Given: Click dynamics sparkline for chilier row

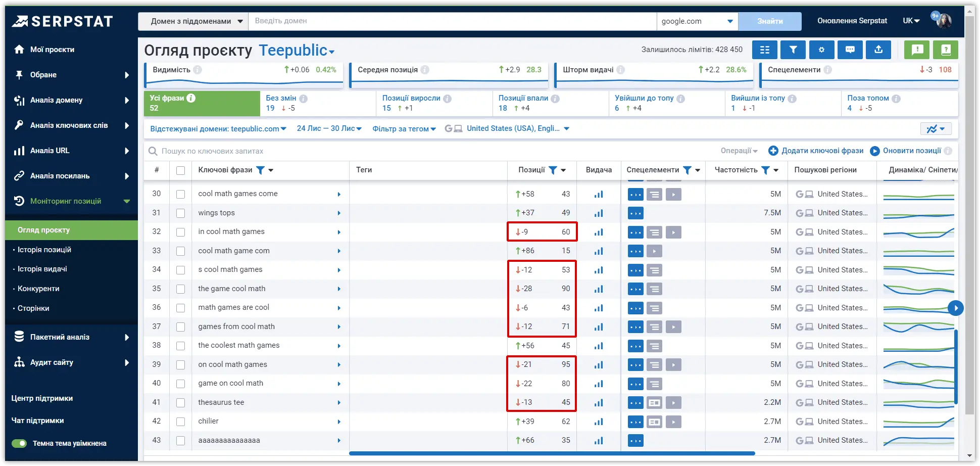Looking at the screenshot, I should coord(919,422).
